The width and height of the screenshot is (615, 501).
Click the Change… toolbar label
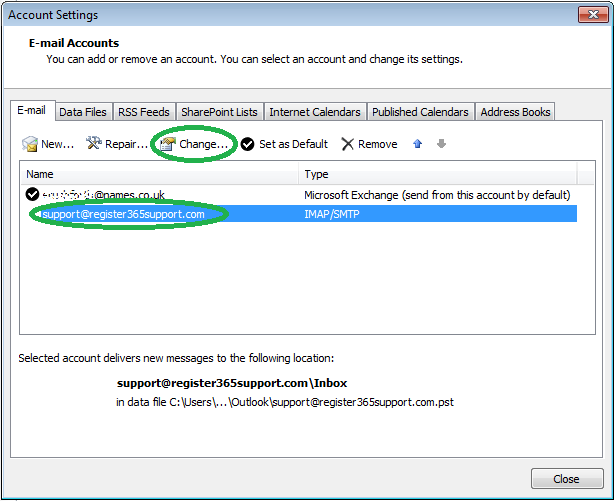point(204,144)
